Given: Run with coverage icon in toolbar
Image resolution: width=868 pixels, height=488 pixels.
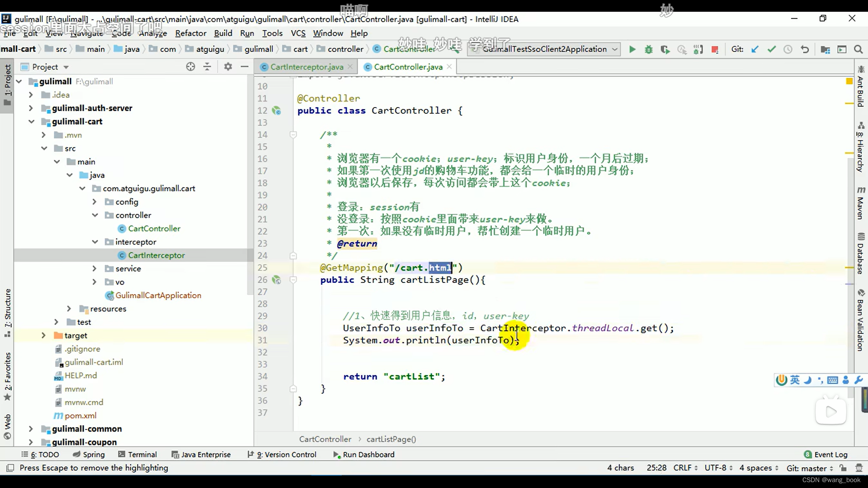Looking at the screenshot, I should [x=665, y=49].
